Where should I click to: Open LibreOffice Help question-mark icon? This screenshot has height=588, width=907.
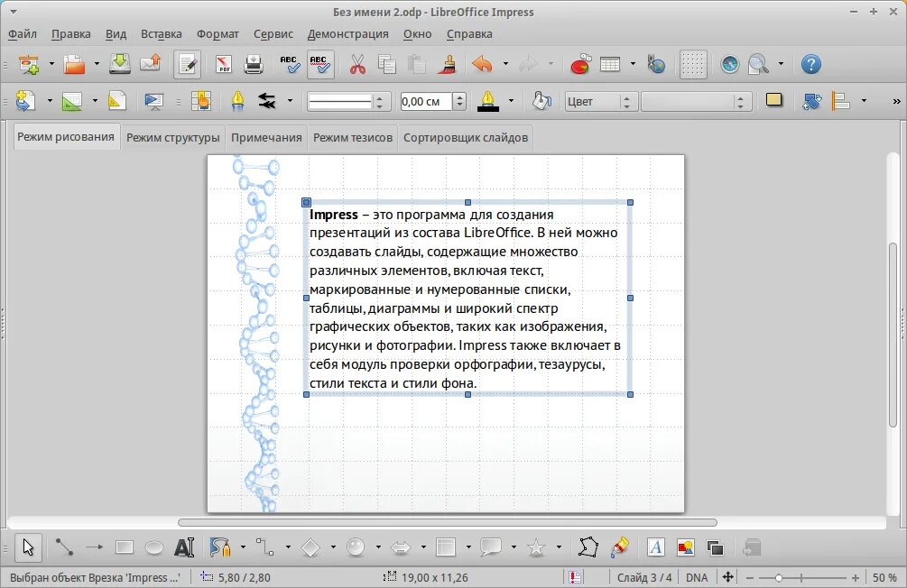[811, 64]
